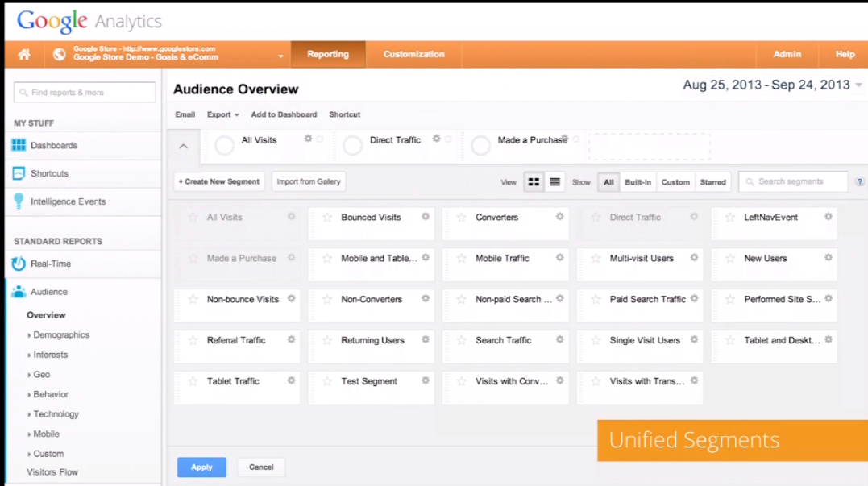Open gear settings on Converters segment
The image size is (868, 486).
[559, 217]
